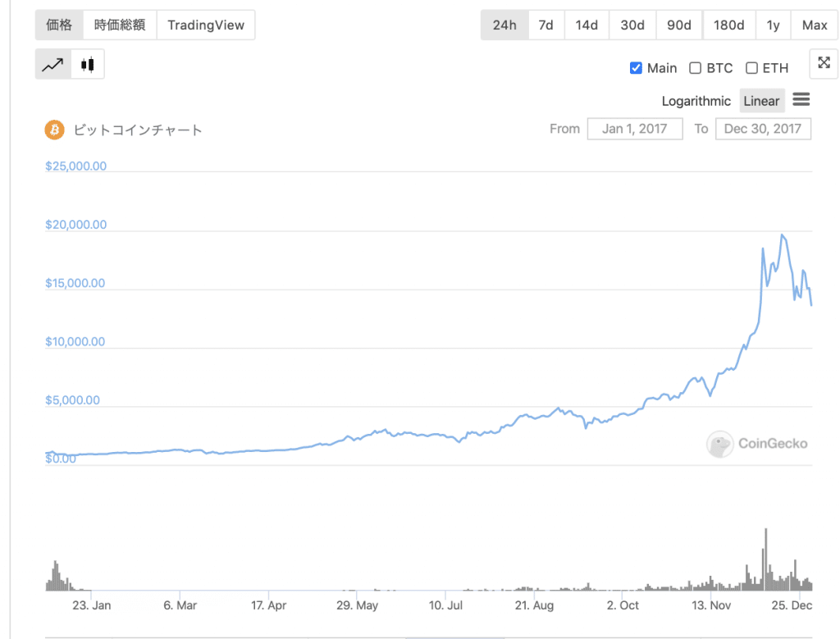Enable the ETH comparison checkbox
840x639 pixels.
tap(751, 67)
